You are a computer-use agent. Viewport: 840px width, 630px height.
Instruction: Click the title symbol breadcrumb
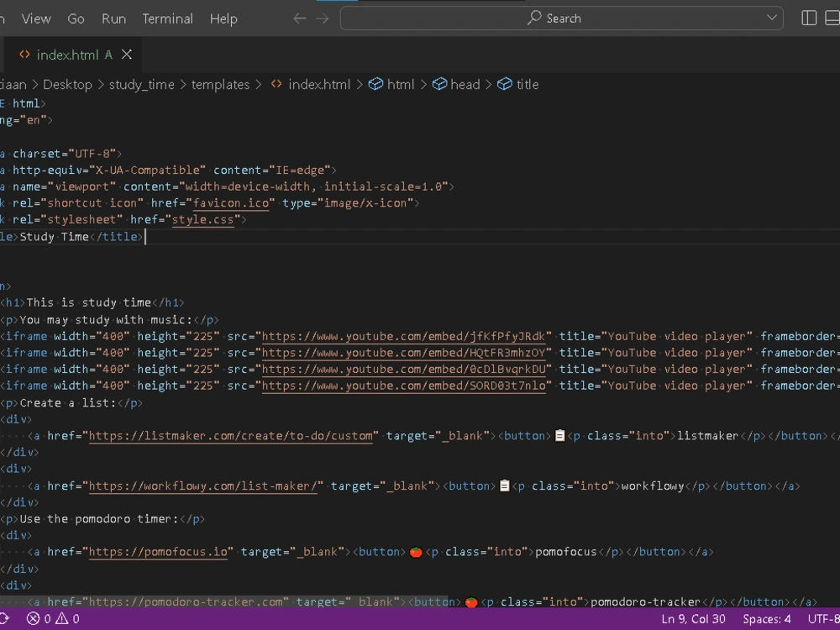pyautogui.click(x=528, y=85)
